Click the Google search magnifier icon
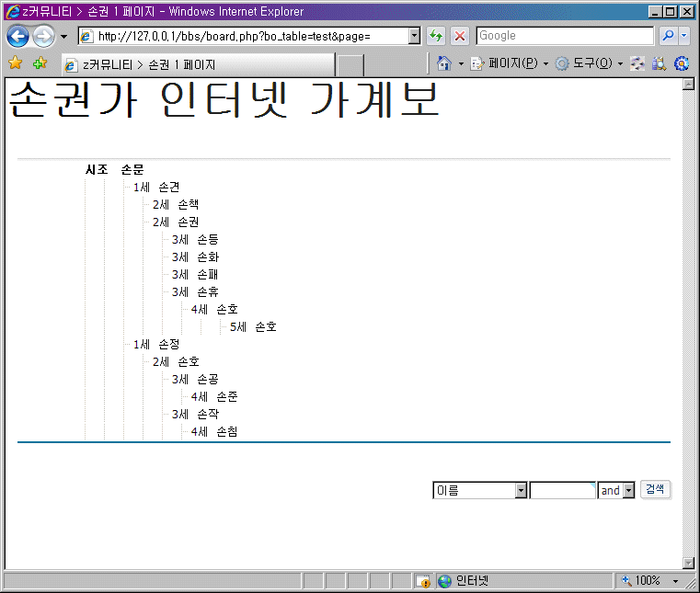 tap(669, 36)
